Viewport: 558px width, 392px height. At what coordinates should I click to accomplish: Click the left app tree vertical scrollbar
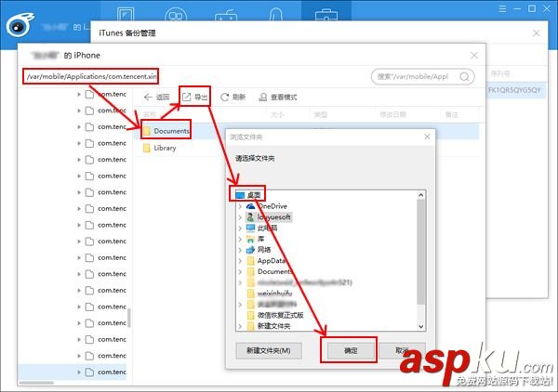point(129,318)
